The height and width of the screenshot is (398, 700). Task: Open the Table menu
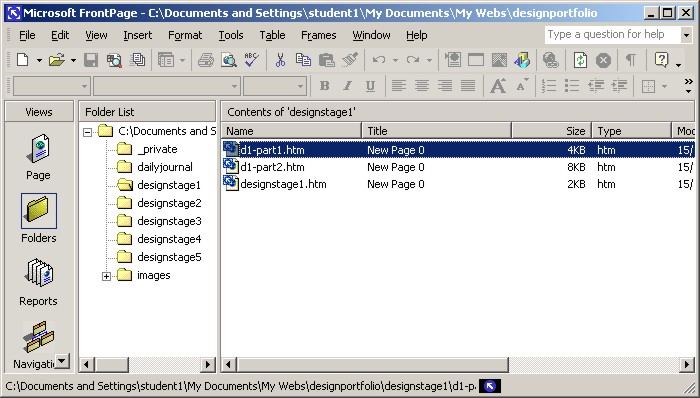point(272,35)
